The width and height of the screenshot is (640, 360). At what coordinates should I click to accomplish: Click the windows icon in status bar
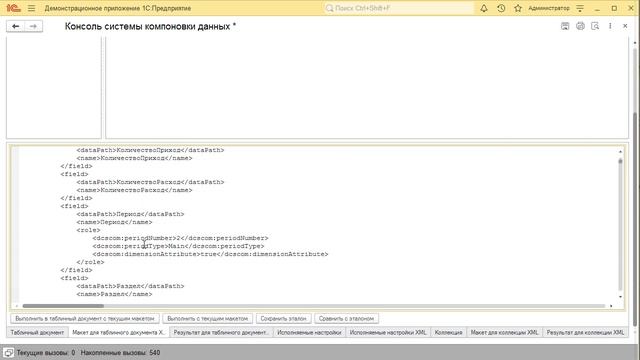(x=8, y=353)
